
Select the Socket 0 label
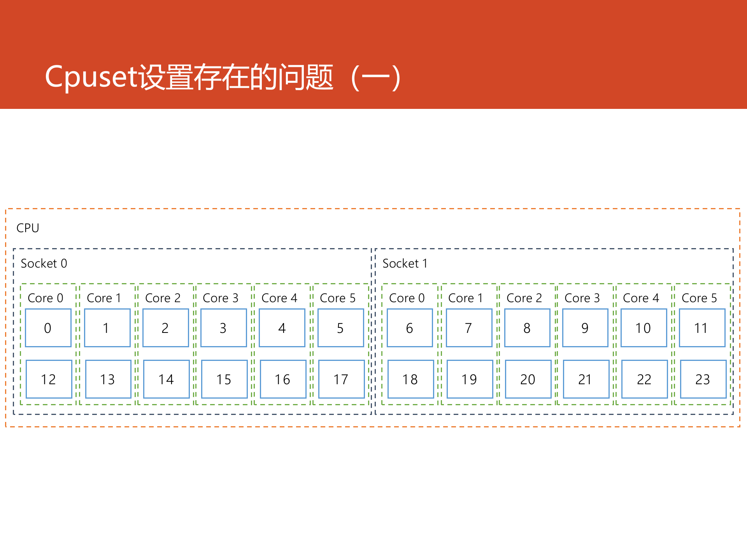coord(44,263)
